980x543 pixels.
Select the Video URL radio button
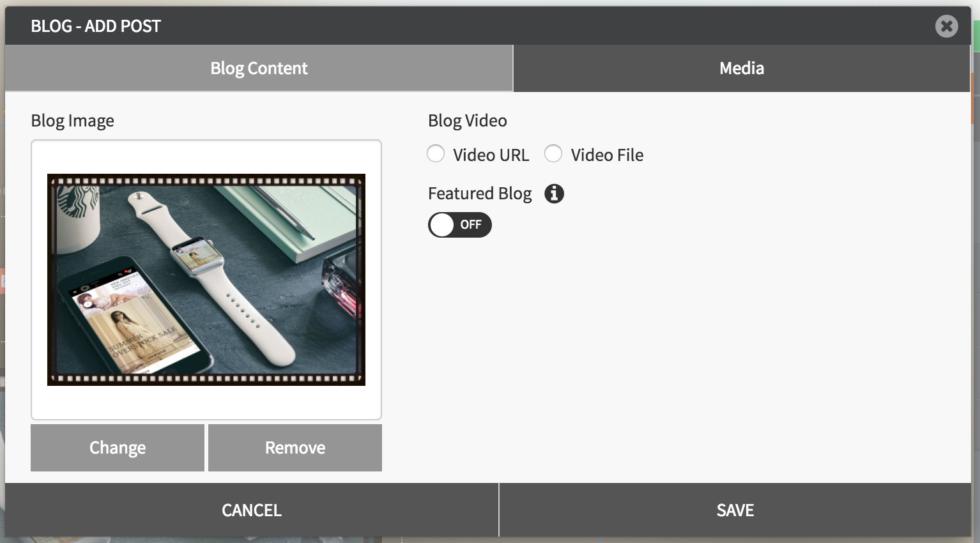pos(436,154)
